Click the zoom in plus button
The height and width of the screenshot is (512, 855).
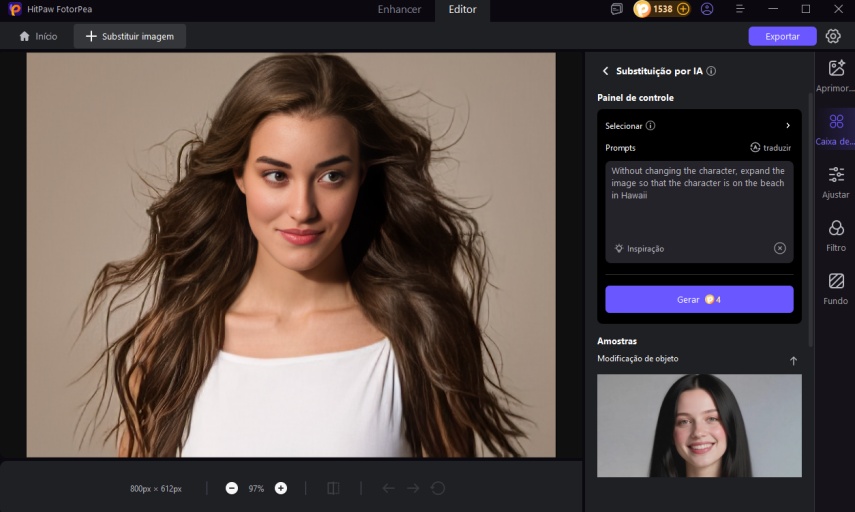(281, 488)
